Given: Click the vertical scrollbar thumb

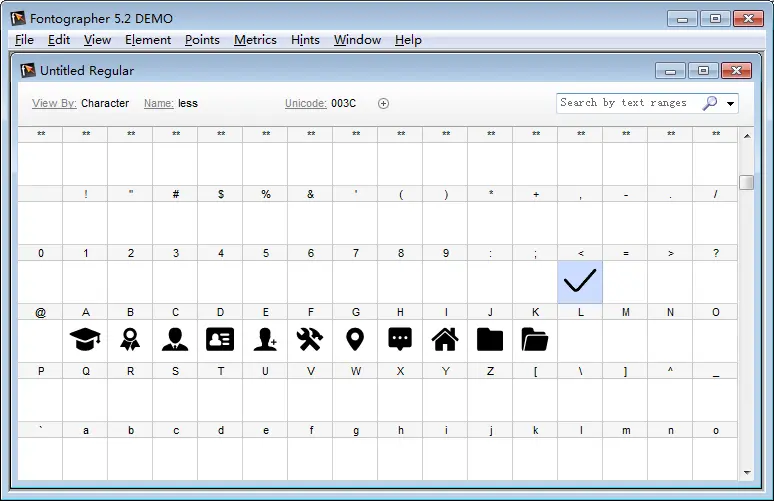Looking at the screenshot, I should (x=747, y=182).
